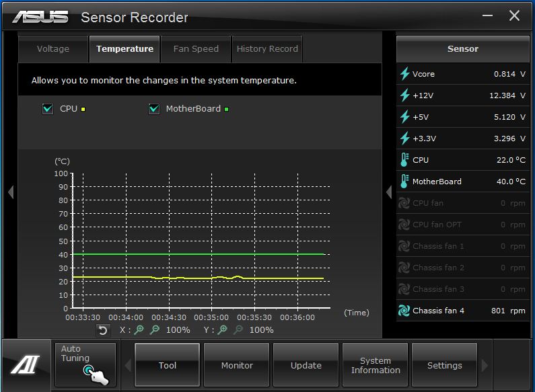Select the Temperature tab
This screenshot has height=392, width=535.
click(x=124, y=49)
